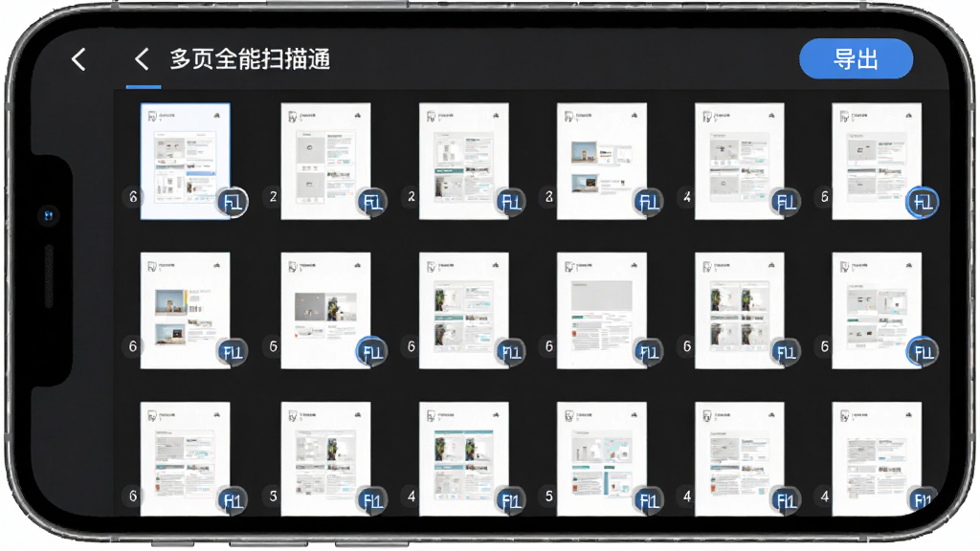
Task: Open the fourth top-row thumbnail with two landscape photos
Action: pyautogui.click(x=602, y=161)
